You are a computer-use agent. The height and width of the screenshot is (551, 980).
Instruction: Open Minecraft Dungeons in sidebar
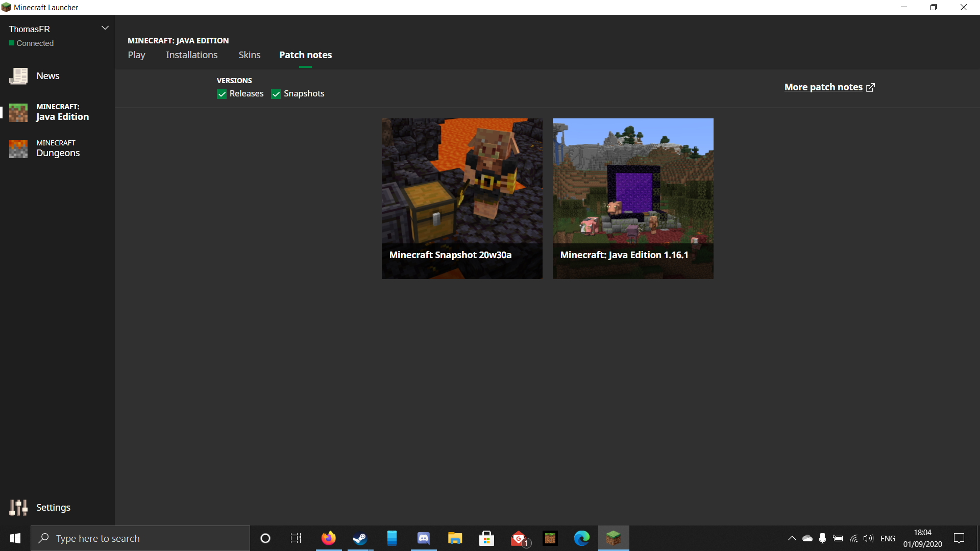pyautogui.click(x=58, y=148)
